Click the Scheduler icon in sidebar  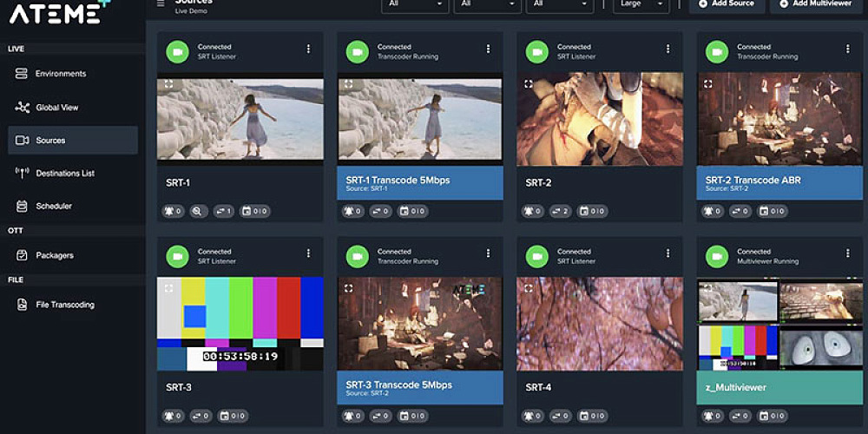point(22,207)
